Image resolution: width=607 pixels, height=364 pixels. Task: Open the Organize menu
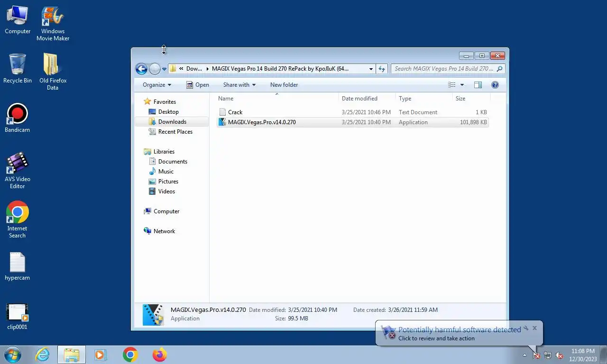157,85
